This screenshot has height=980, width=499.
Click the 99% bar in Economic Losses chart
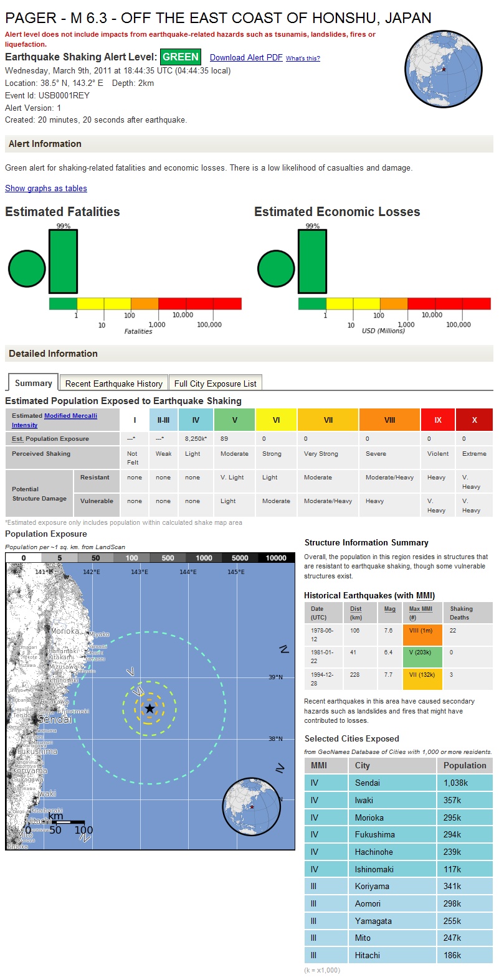point(312,261)
